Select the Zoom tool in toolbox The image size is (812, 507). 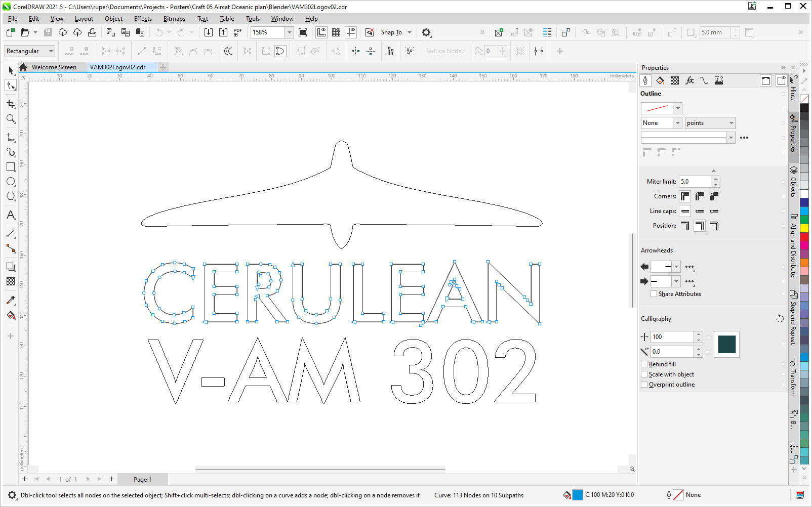11,119
